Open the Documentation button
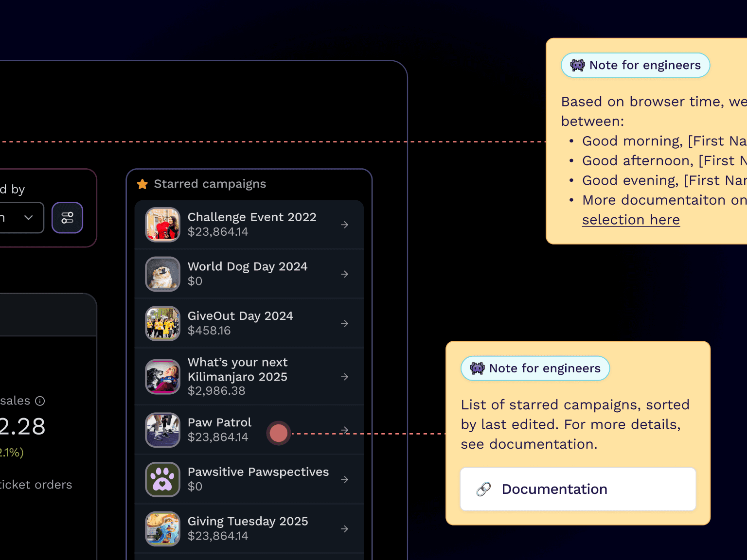 click(x=578, y=489)
